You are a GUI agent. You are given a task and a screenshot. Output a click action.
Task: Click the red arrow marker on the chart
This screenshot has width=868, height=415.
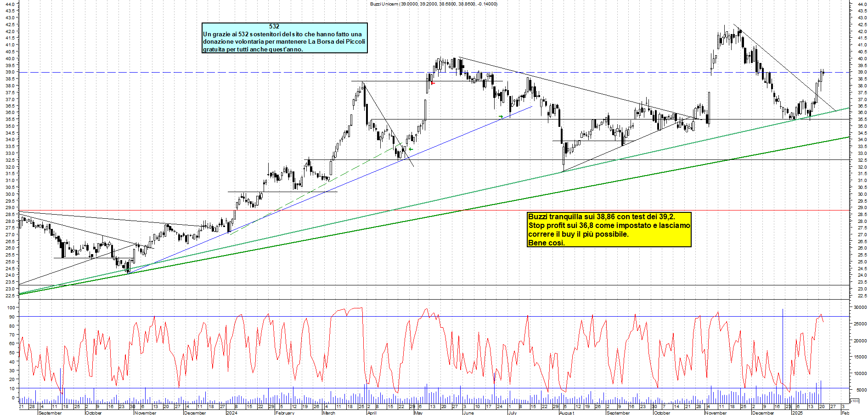pyautogui.click(x=433, y=83)
